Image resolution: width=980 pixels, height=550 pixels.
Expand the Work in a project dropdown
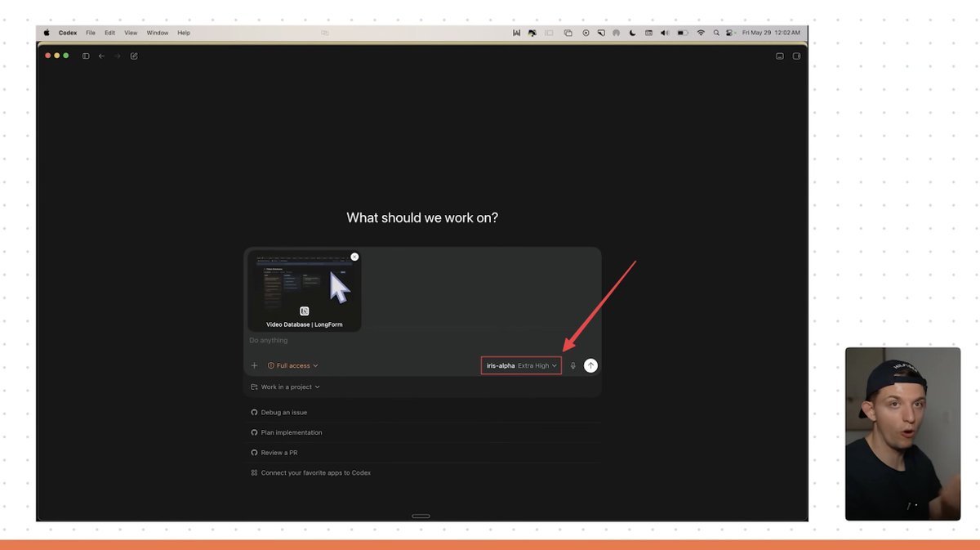click(285, 387)
